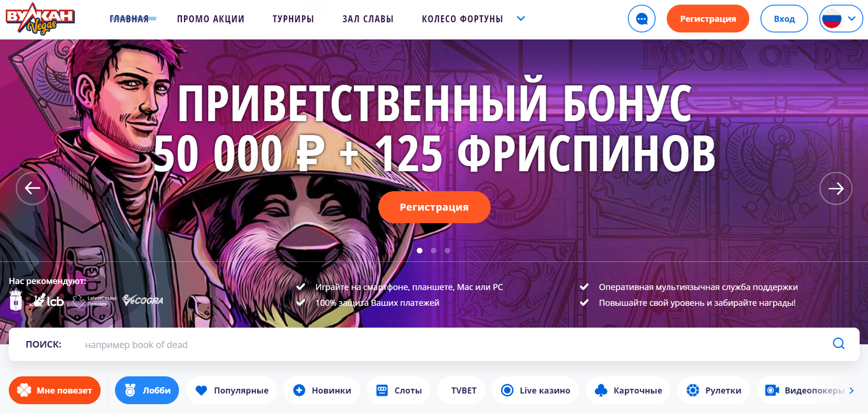The image size is (868, 413).
Task: Open the Турниры menu item
Action: pos(293,19)
